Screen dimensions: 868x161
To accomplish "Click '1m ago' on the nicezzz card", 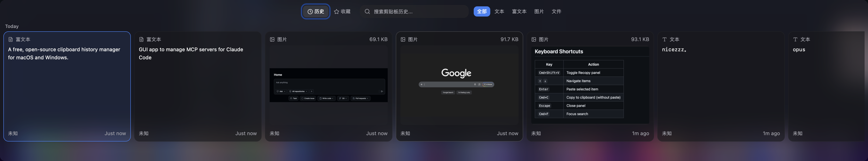I will [x=771, y=133].
